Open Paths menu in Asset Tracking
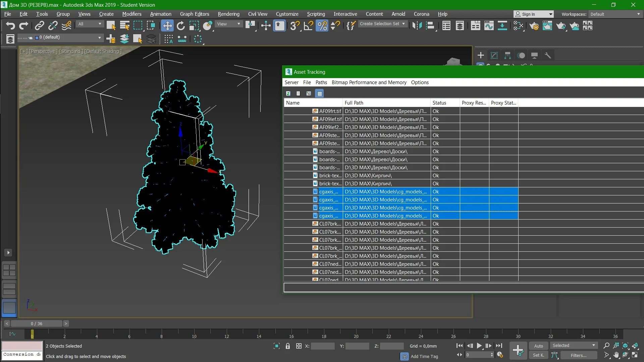This screenshot has width=644, height=362. (321, 82)
